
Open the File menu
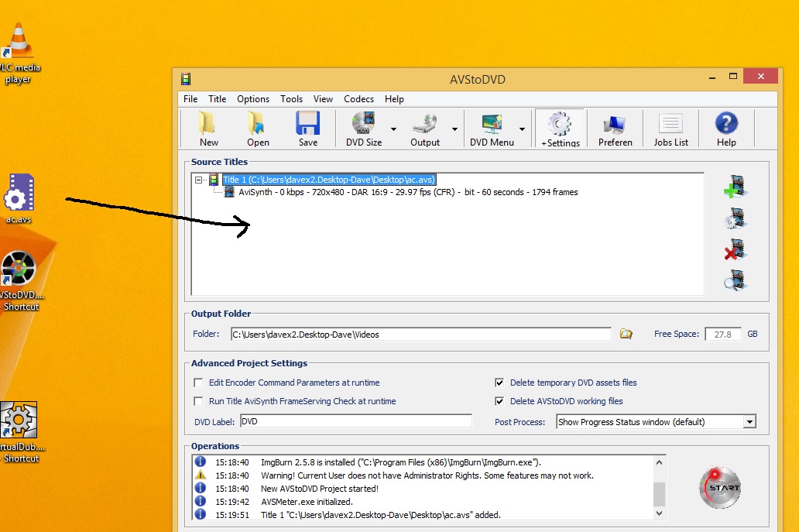click(x=190, y=99)
